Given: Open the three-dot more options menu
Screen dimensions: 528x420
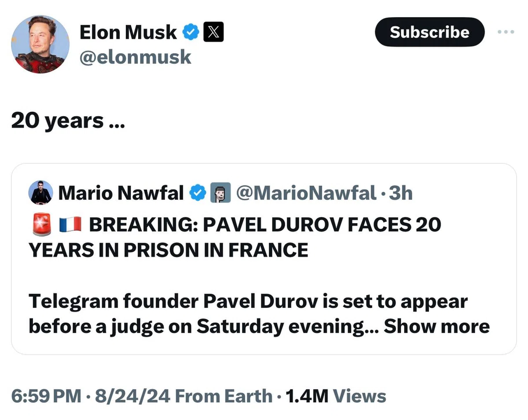Looking at the screenshot, I should [x=506, y=32].
